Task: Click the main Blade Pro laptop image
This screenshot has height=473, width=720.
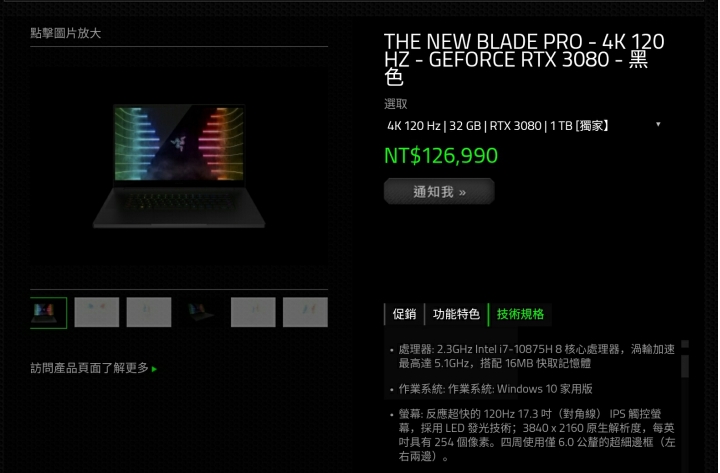Action: coord(179,166)
